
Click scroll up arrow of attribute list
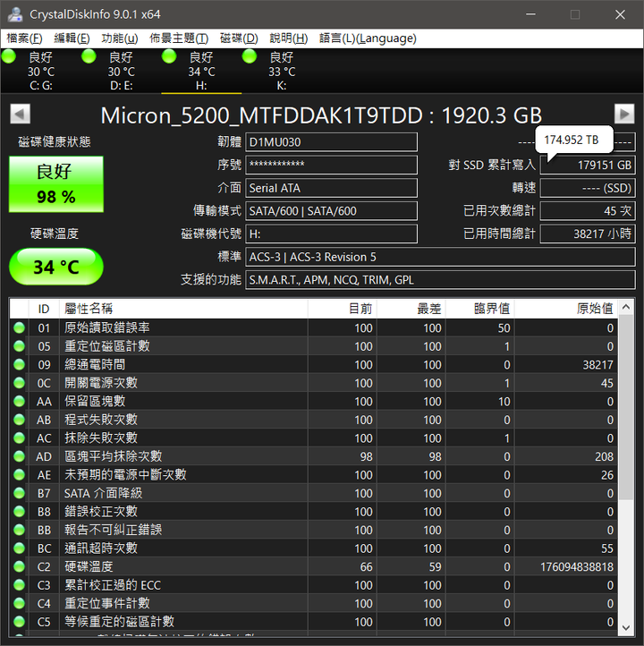(x=626, y=307)
